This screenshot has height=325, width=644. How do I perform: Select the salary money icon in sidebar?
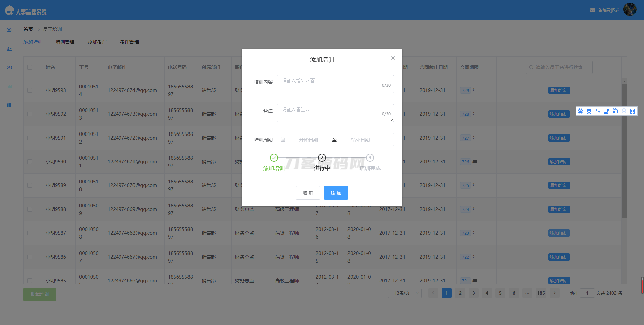tap(9, 67)
